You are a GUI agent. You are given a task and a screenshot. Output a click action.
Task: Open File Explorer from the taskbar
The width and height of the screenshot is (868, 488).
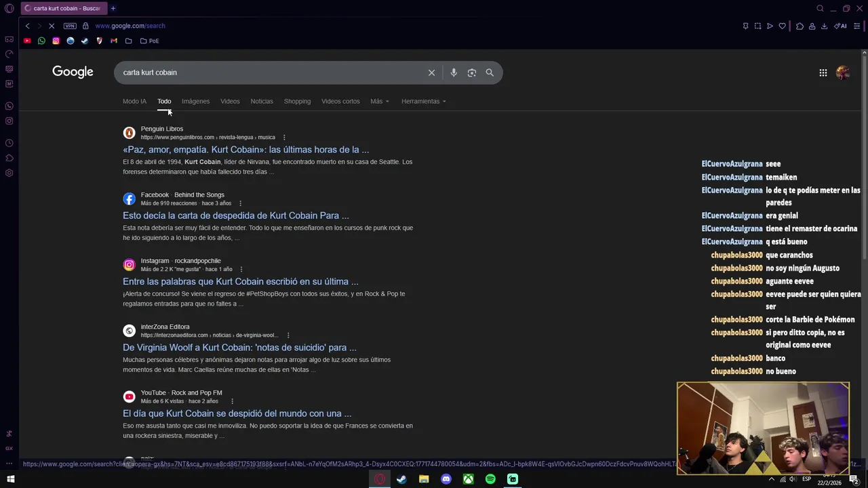tap(424, 479)
